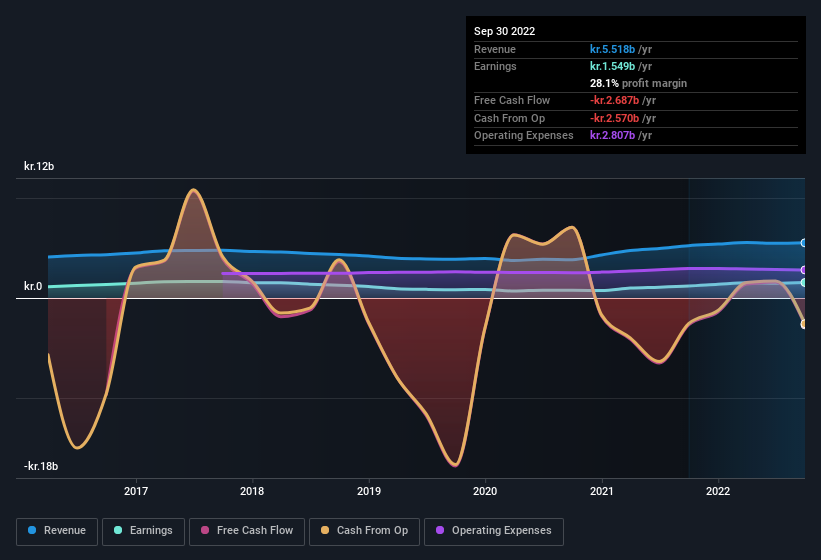
Task: Toggle the Revenue series legend button
Action: pyautogui.click(x=57, y=531)
